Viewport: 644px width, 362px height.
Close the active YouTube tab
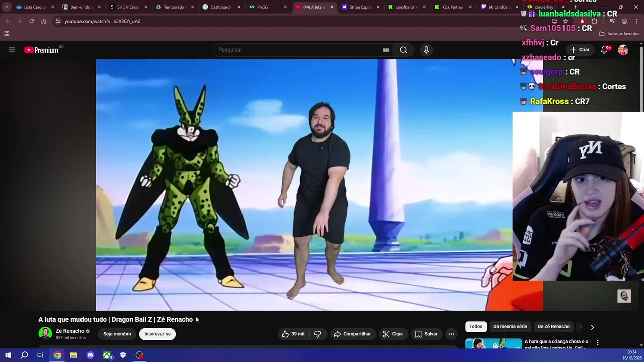tap(332, 7)
